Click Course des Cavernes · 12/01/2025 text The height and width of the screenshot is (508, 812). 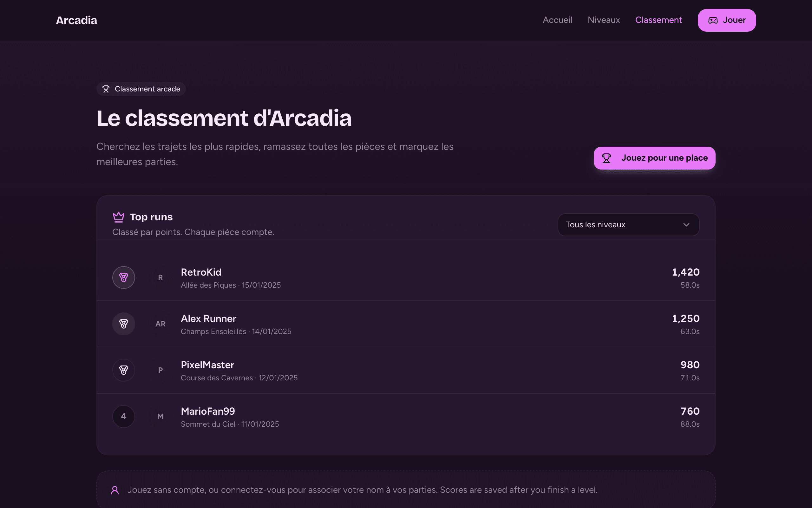click(239, 378)
